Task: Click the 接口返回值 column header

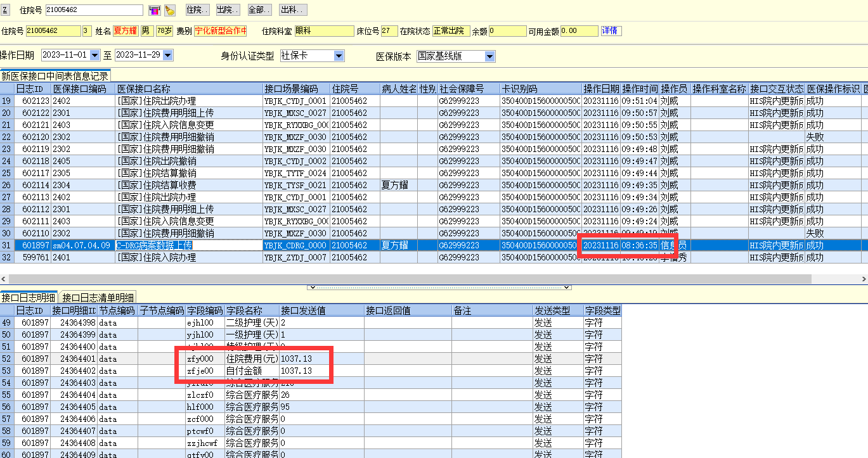Action: pos(408,310)
